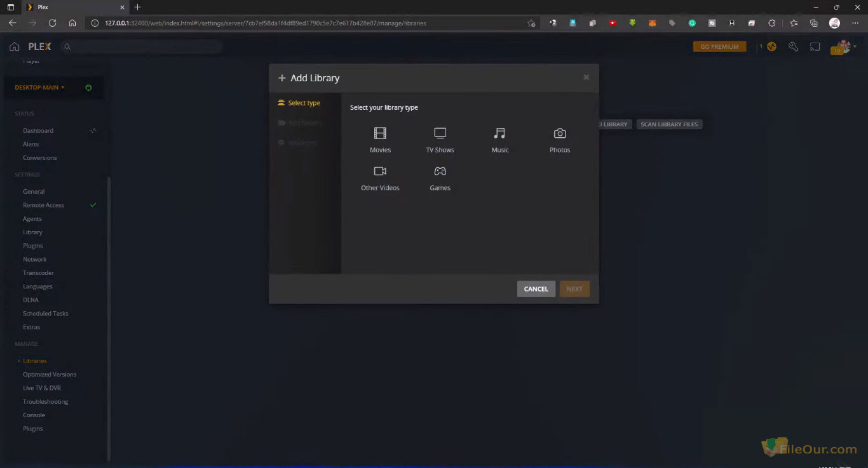868x468 pixels.
Task: Open the first Plugins settings entry
Action: tap(33, 246)
